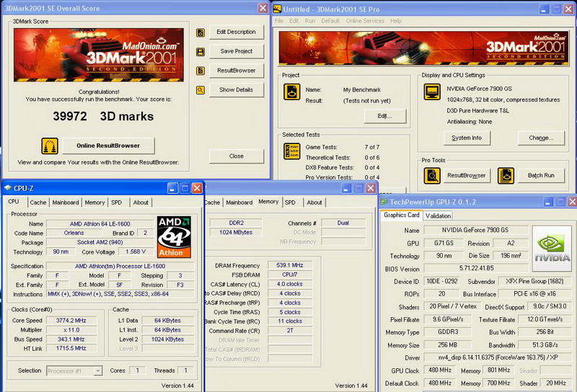The width and height of the screenshot is (577, 392).
Task: Click the Online ResultBrowser button
Action: coord(108,146)
